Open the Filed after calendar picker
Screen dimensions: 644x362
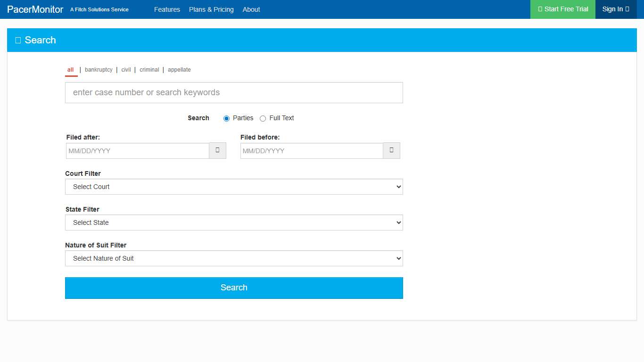tap(217, 151)
